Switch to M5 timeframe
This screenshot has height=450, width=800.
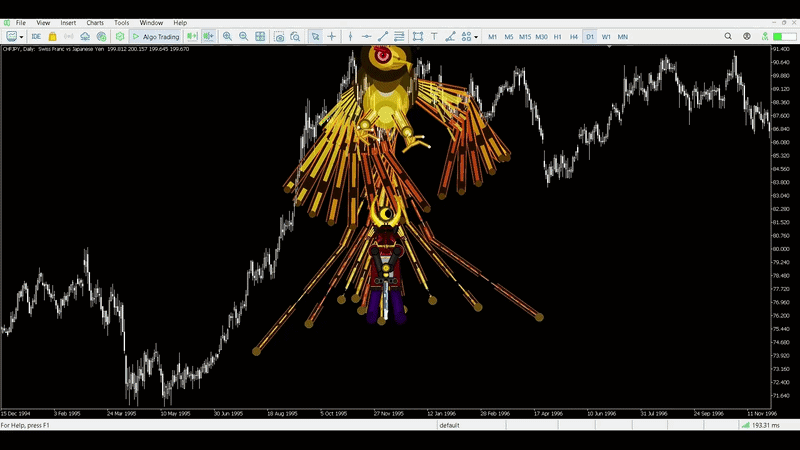509,37
